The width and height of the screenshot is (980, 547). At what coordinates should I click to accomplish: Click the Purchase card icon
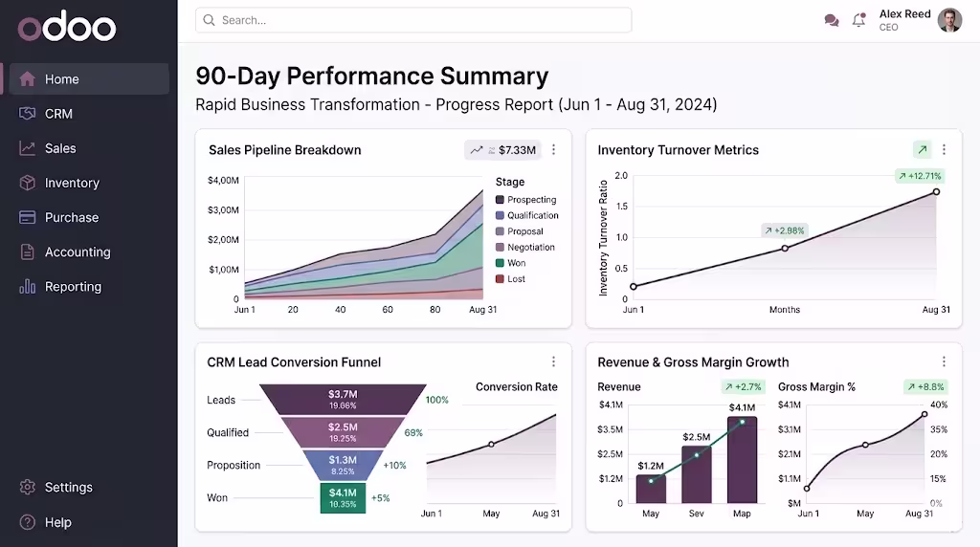27,217
